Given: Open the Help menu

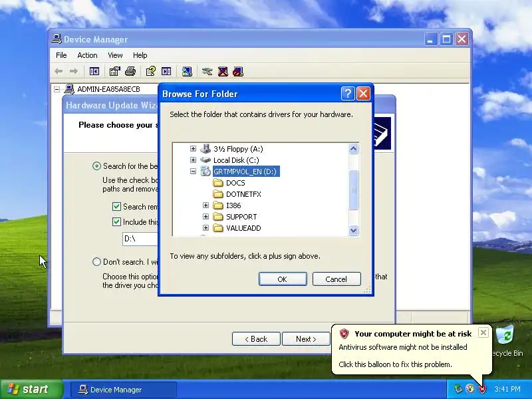Looking at the screenshot, I should pyautogui.click(x=140, y=55).
